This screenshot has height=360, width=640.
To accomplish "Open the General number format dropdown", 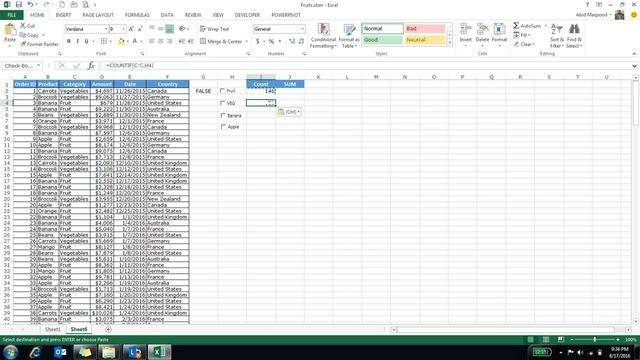I will 302,29.
